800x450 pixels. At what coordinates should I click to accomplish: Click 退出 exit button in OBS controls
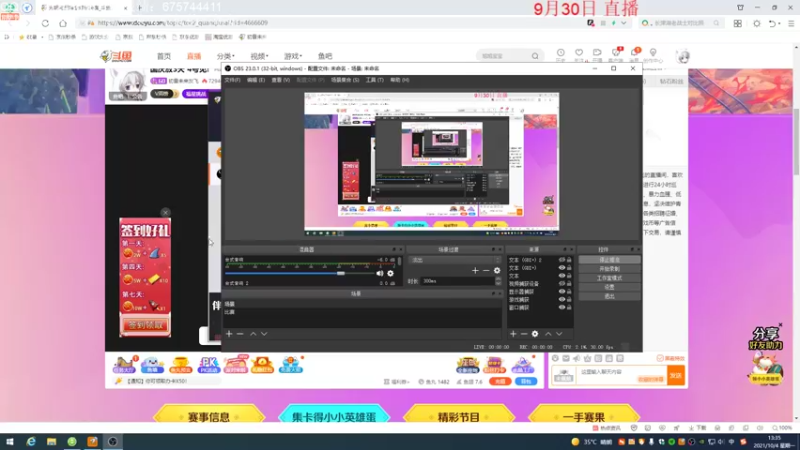click(609, 296)
